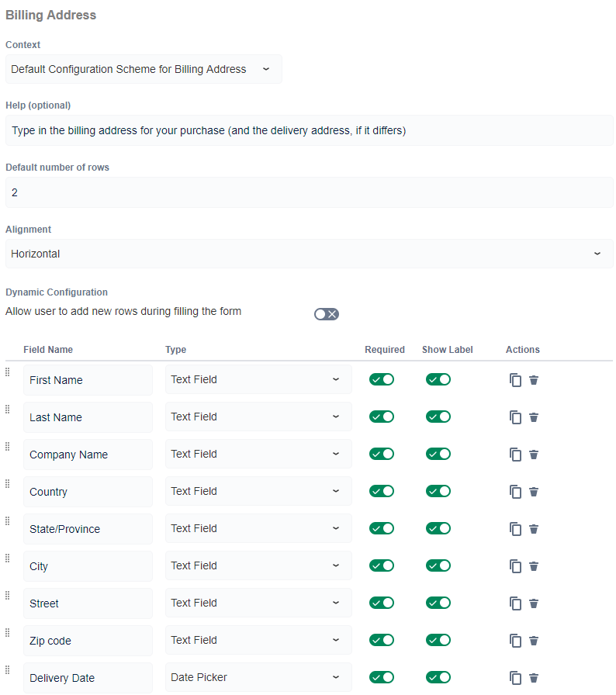Disable the Required toggle for First Name
This screenshot has height=695, width=616.
[381, 379]
